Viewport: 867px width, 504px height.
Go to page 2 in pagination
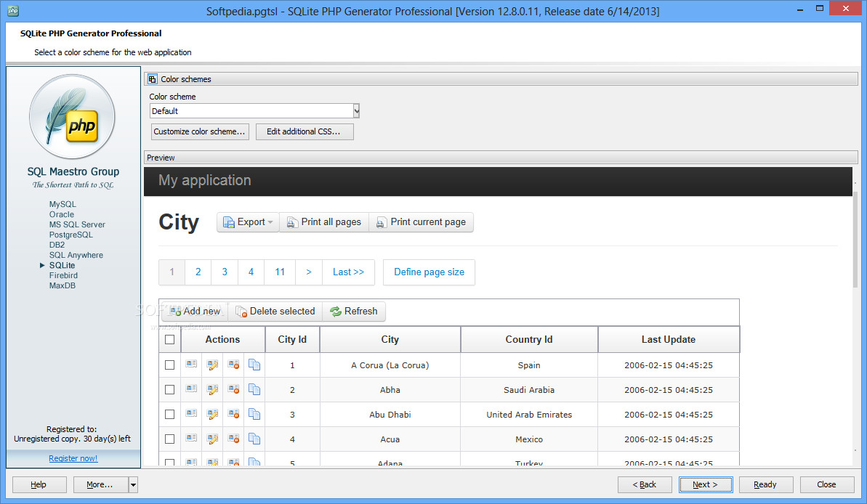tap(198, 272)
